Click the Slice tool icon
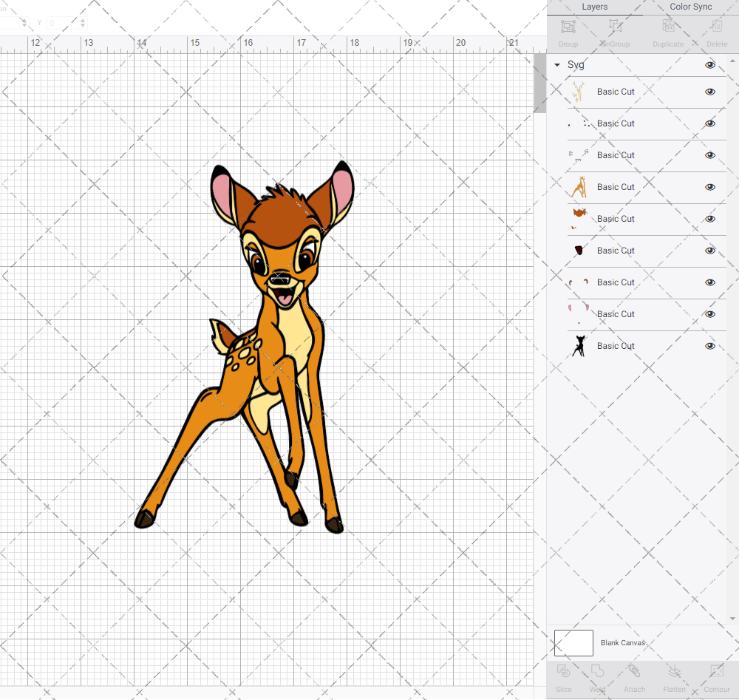The width and height of the screenshot is (739, 700). pos(563,670)
